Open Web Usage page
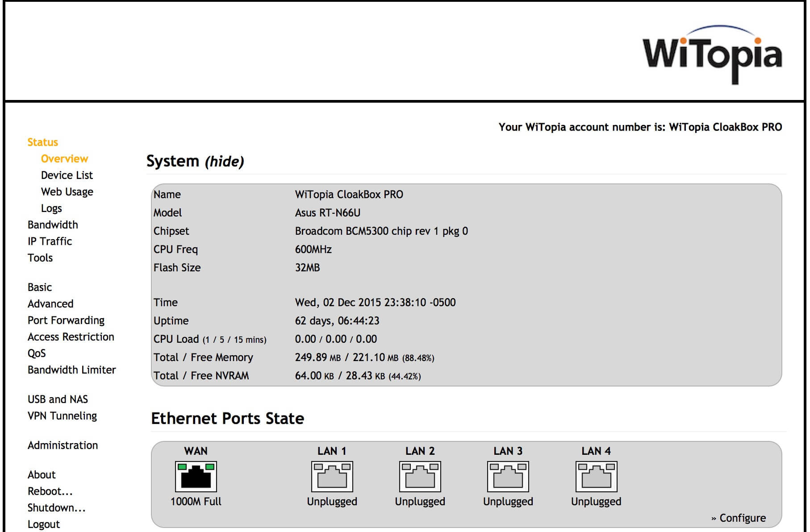Image resolution: width=810 pixels, height=532 pixels. tap(67, 192)
